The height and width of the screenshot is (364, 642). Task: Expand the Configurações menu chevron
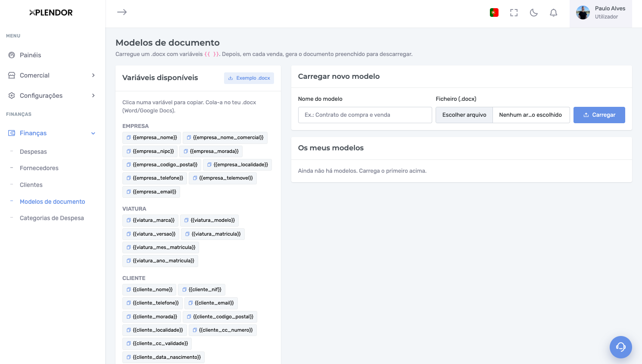click(x=93, y=96)
